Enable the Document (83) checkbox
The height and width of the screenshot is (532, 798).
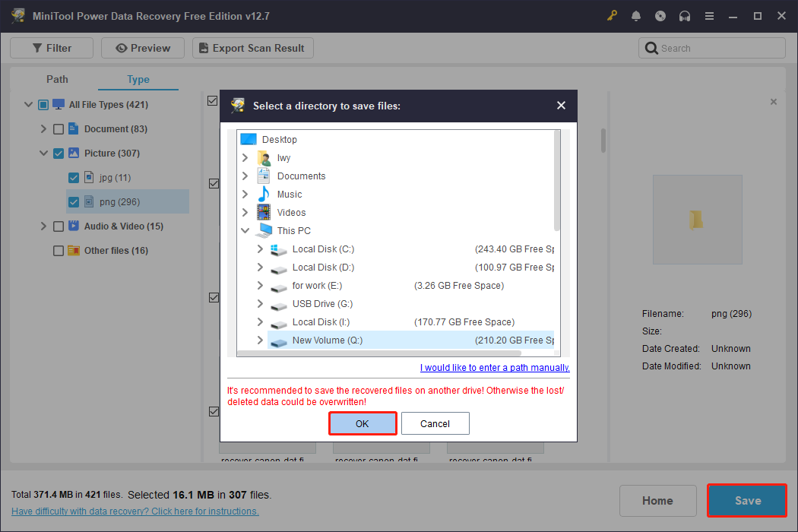tap(58, 128)
